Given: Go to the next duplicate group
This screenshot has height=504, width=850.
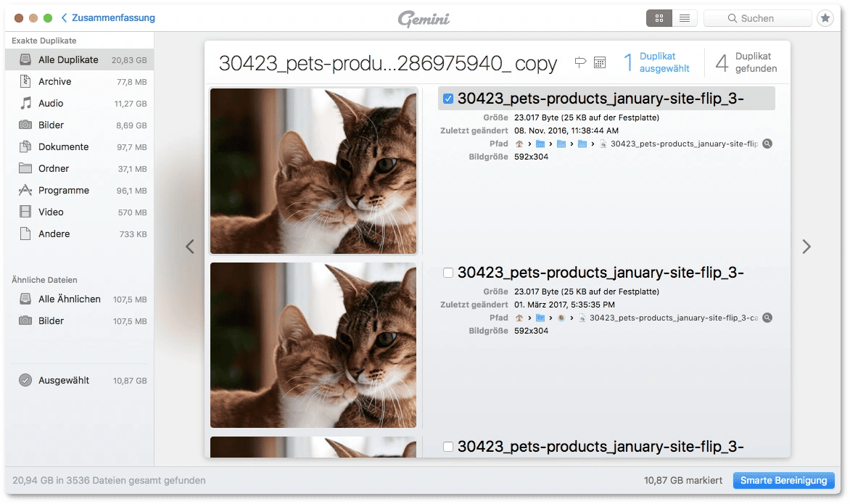Looking at the screenshot, I should 806,247.
